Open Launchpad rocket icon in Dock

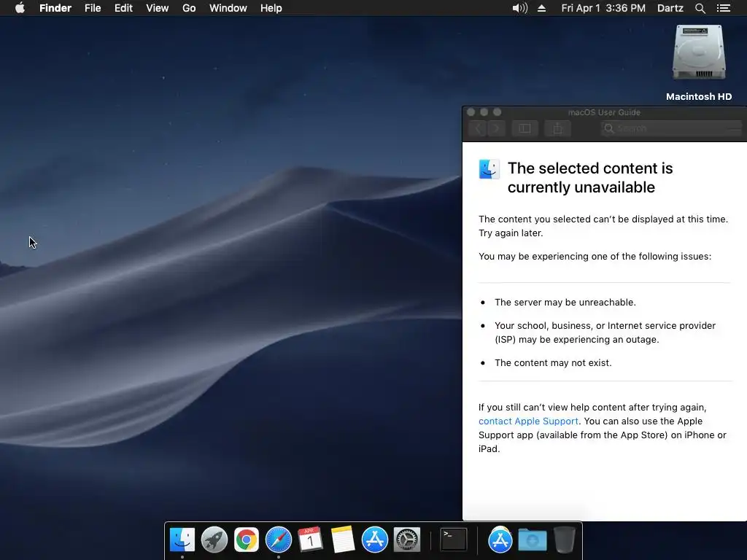click(214, 540)
